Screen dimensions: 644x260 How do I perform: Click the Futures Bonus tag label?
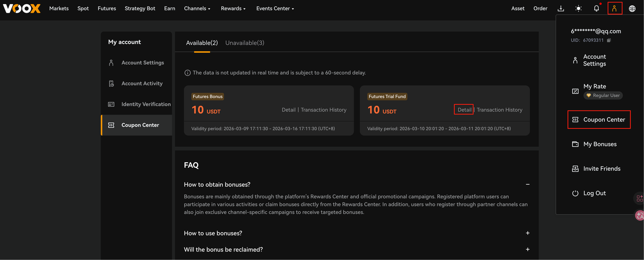pyautogui.click(x=207, y=96)
